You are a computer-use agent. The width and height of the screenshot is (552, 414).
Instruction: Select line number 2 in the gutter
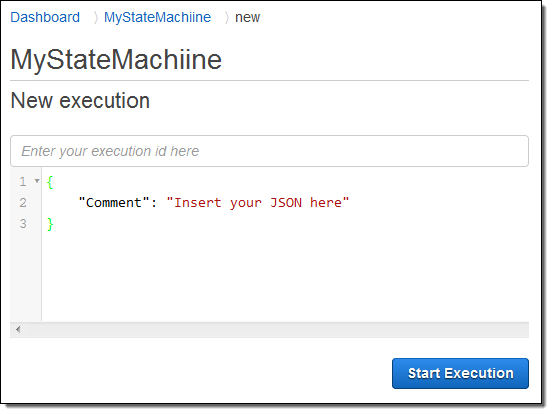pos(23,203)
